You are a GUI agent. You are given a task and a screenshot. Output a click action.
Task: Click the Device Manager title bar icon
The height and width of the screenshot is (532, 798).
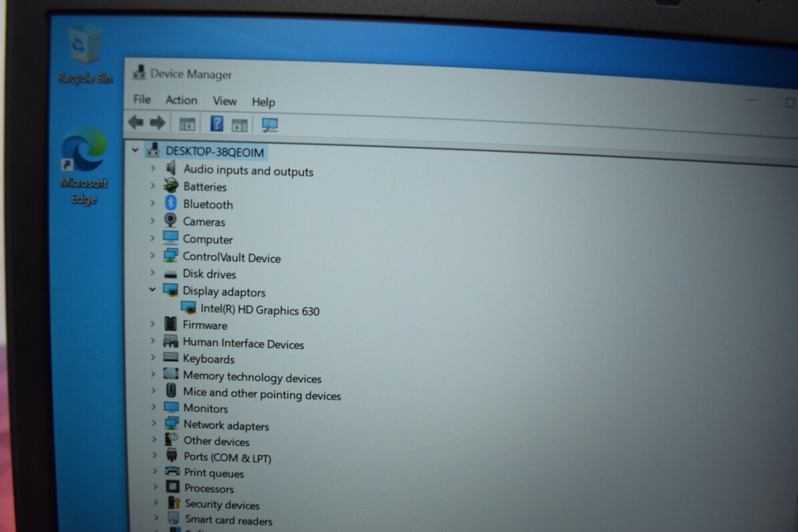[140, 72]
